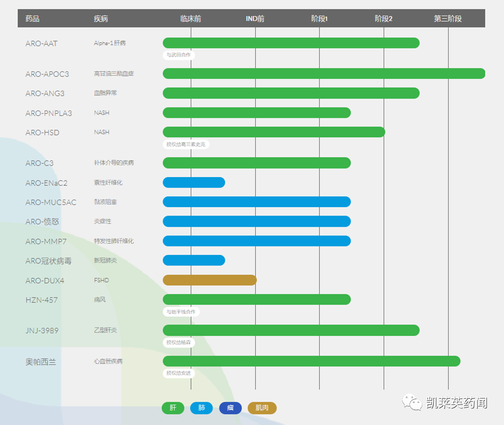Click the JNJ-3989 drug name
504x425 pixels.
pyautogui.click(x=42, y=330)
